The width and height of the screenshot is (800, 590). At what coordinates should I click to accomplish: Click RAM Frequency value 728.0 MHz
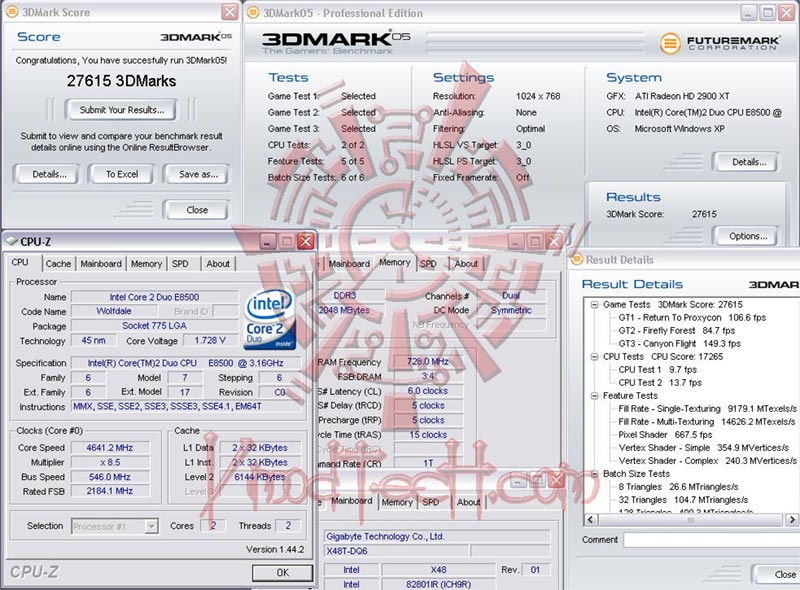428,362
